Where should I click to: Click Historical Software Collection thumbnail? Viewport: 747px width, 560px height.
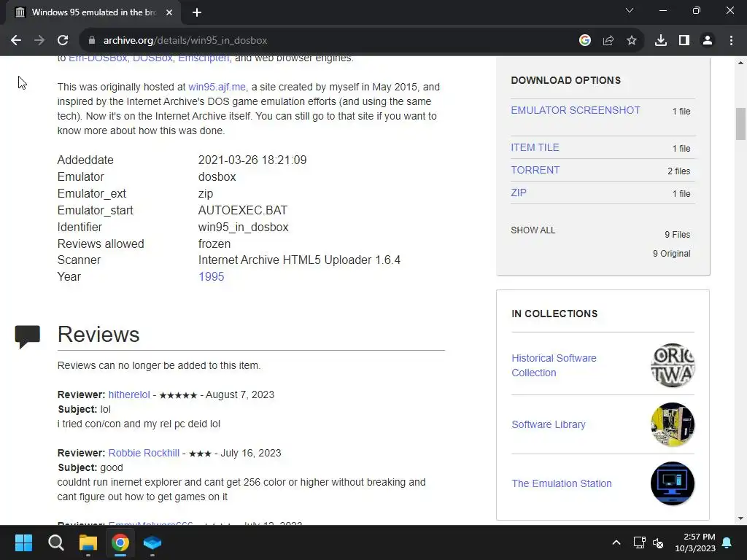coord(673,365)
